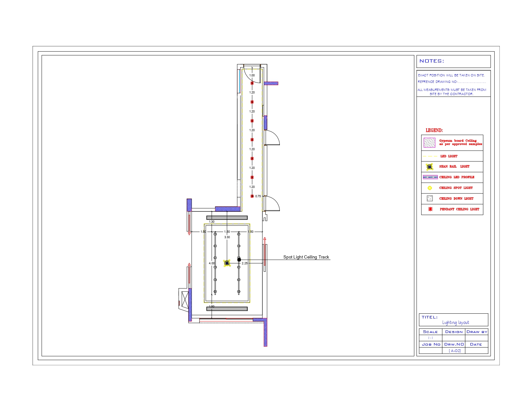Click the Scale field showing 1:1
This screenshot has height=411, width=532.
[430, 337]
